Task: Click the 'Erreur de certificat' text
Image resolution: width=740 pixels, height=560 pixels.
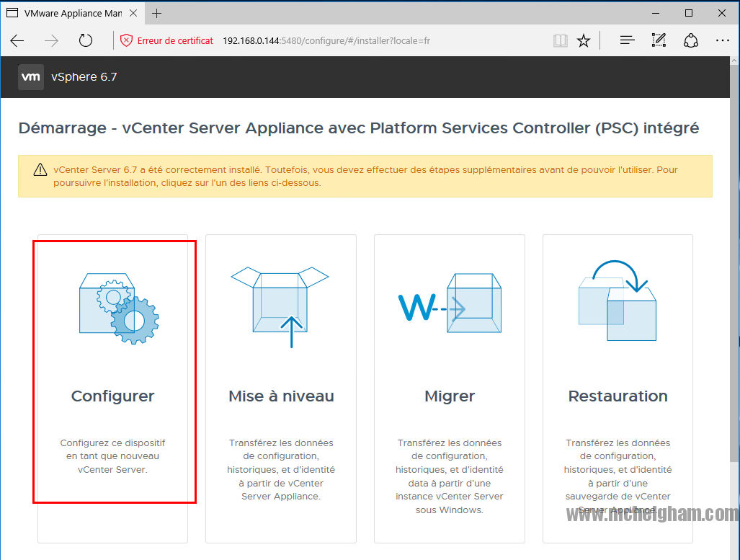Action: click(x=175, y=40)
